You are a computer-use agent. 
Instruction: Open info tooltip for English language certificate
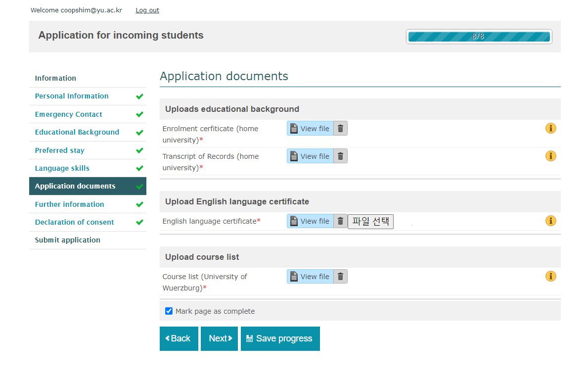[x=550, y=221]
